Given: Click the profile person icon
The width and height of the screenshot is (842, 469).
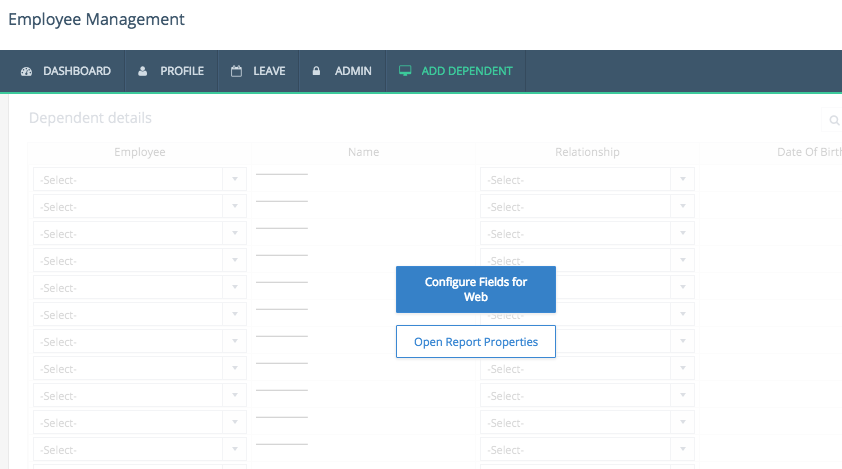Looking at the screenshot, I should point(142,71).
